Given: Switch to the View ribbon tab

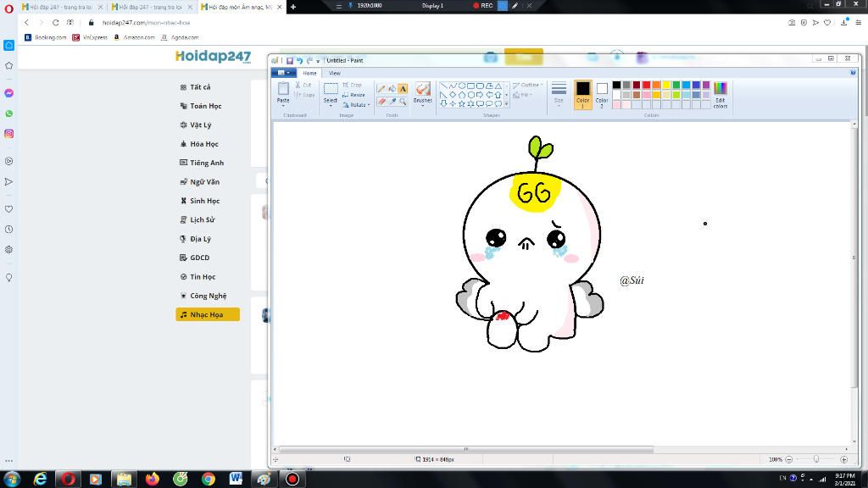Looking at the screenshot, I should (x=334, y=73).
